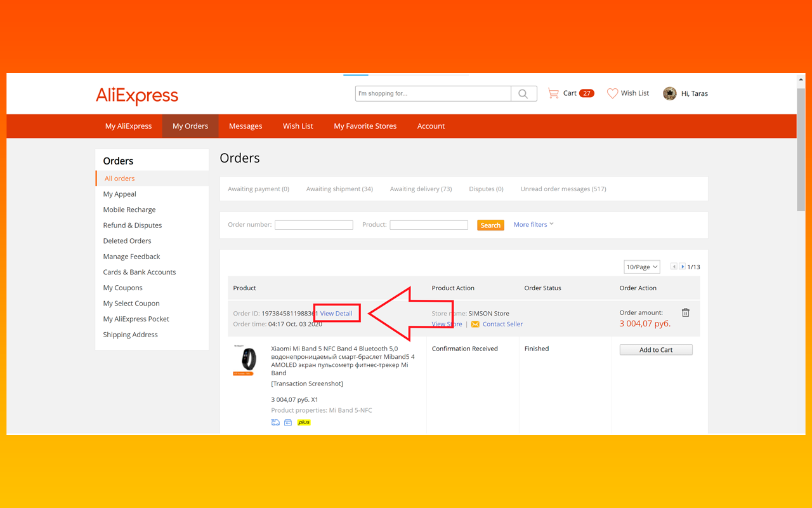Open My AliExpress Pocket
The height and width of the screenshot is (508, 812).
[x=136, y=319]
